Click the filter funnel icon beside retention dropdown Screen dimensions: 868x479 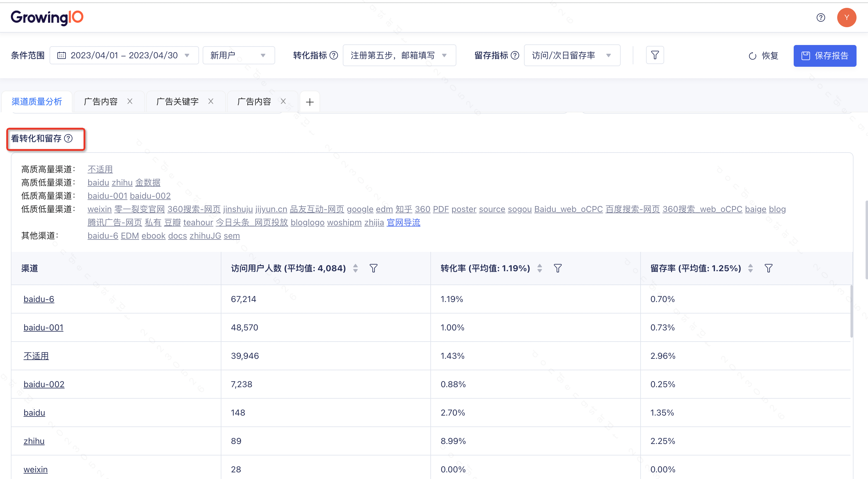655,55
